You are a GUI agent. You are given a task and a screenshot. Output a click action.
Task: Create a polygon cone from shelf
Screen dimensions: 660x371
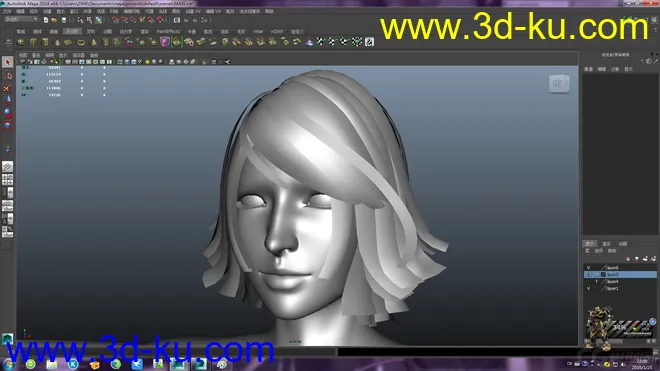pos(57,42)
